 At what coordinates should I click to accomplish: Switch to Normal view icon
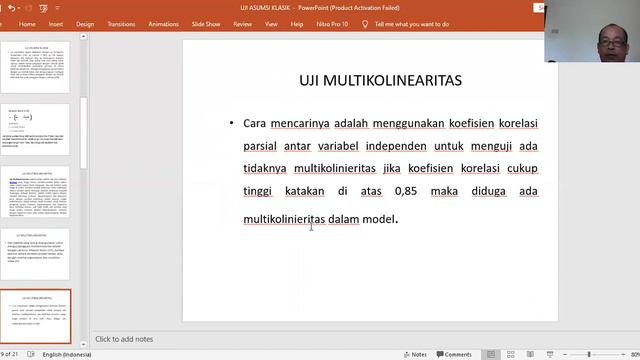click(491, 354)
